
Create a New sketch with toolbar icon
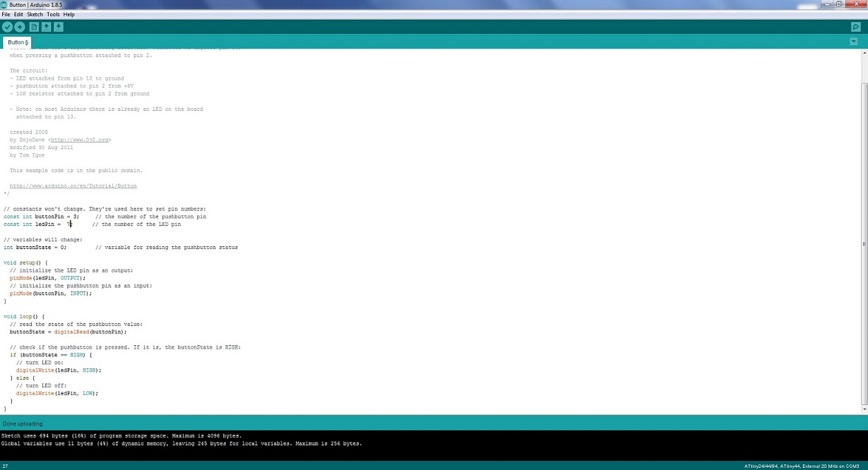click(x=34, y=27)
